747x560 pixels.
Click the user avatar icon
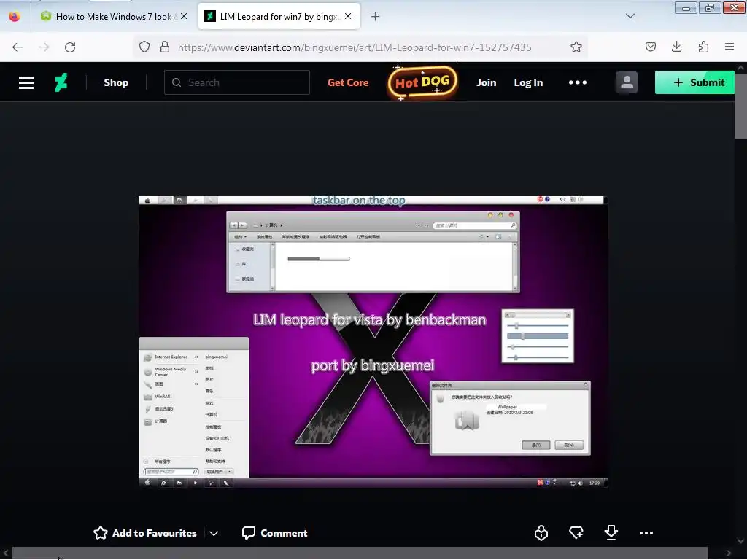627,82
